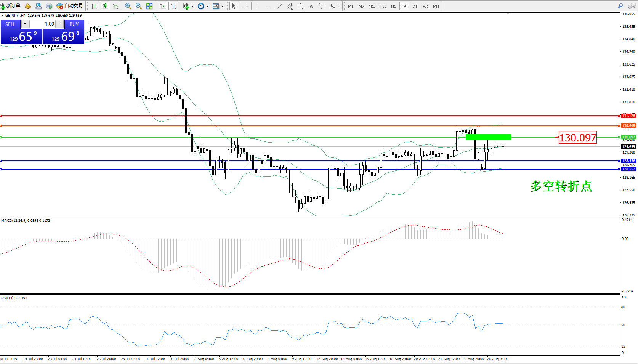Viewport: 638px width, 364px height.
Task: Select the crosshair cursor tool
Action: click(x=245, y=6)
